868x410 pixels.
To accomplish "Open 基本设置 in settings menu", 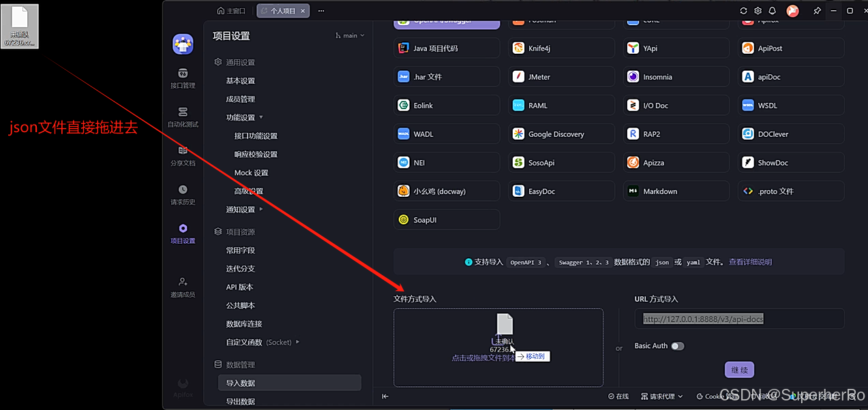I will point(241,80).
